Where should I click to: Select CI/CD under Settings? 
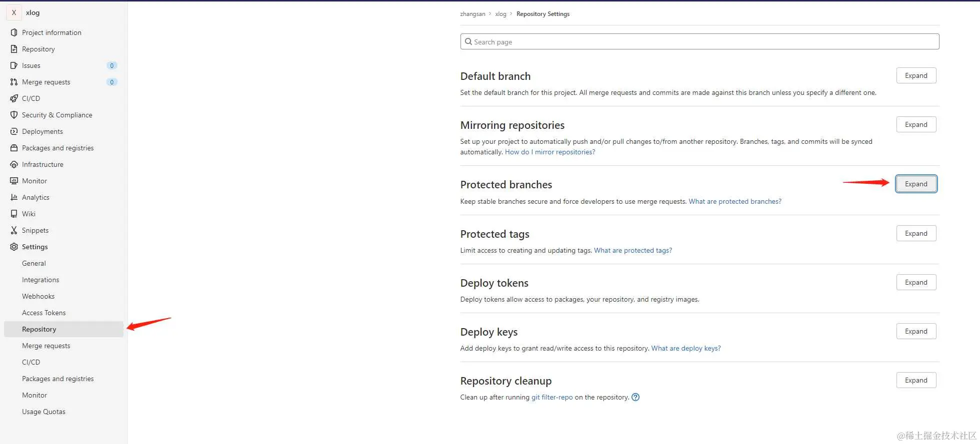click(x=63, y=362)
